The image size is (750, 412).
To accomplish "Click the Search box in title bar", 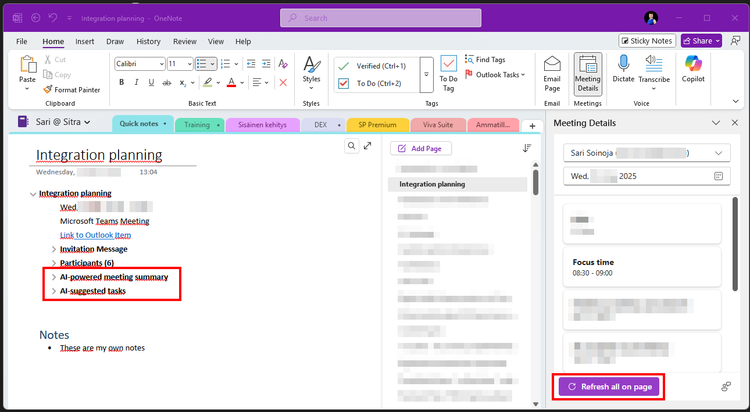I will [x=381, y=18].
